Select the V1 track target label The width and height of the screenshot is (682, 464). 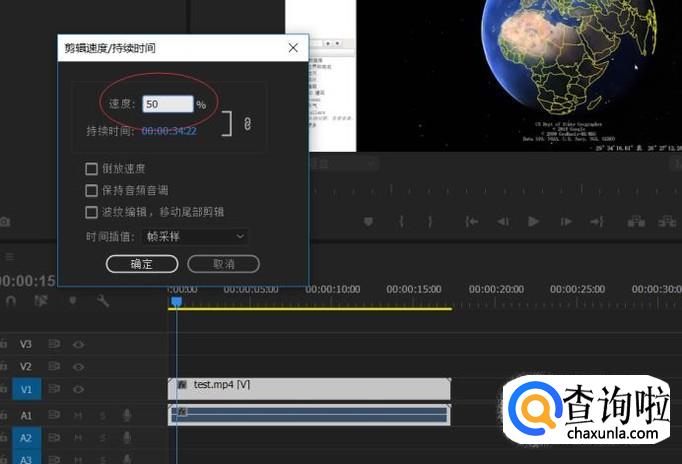[x=26, y=389]
